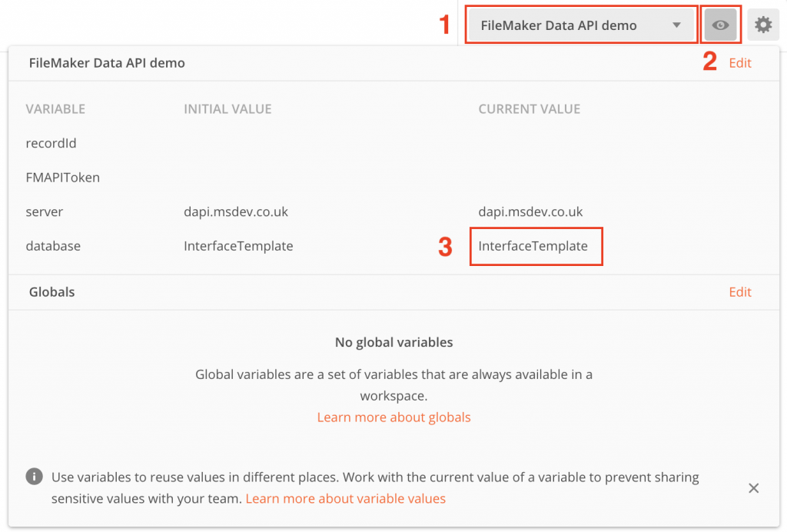
Task: Select the recordId variable row
Action: click(x=51, y=143)
